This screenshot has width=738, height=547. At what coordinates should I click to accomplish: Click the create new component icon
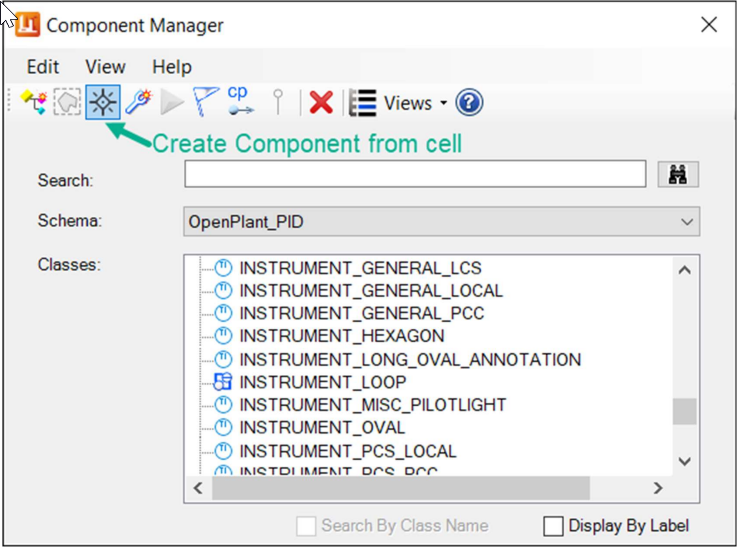click(x=34, y=102)
